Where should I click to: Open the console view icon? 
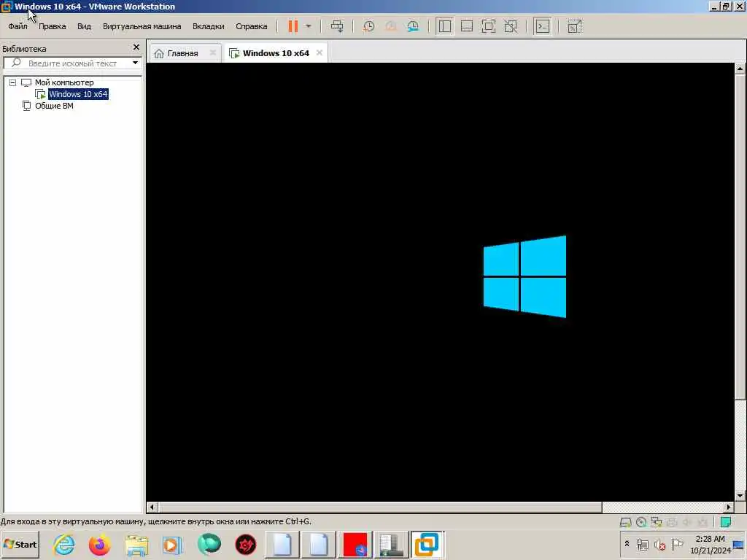[x=543, y=26]
